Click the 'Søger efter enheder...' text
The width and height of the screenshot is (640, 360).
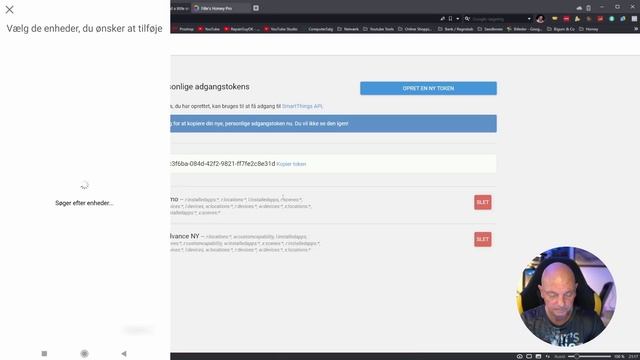pos(84,203)
